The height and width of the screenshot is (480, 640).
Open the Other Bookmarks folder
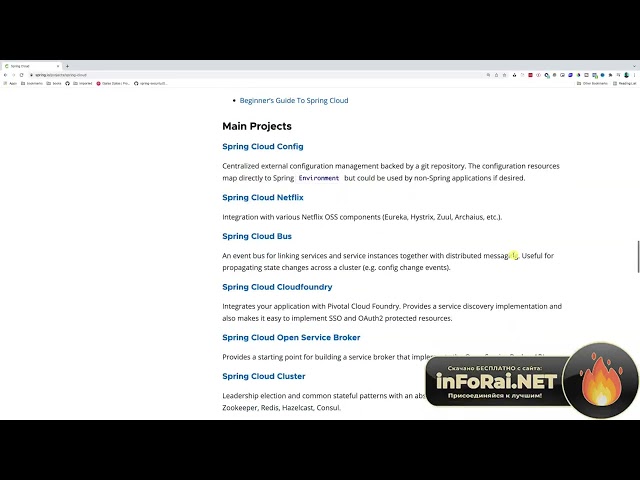[x=592, y=83]
